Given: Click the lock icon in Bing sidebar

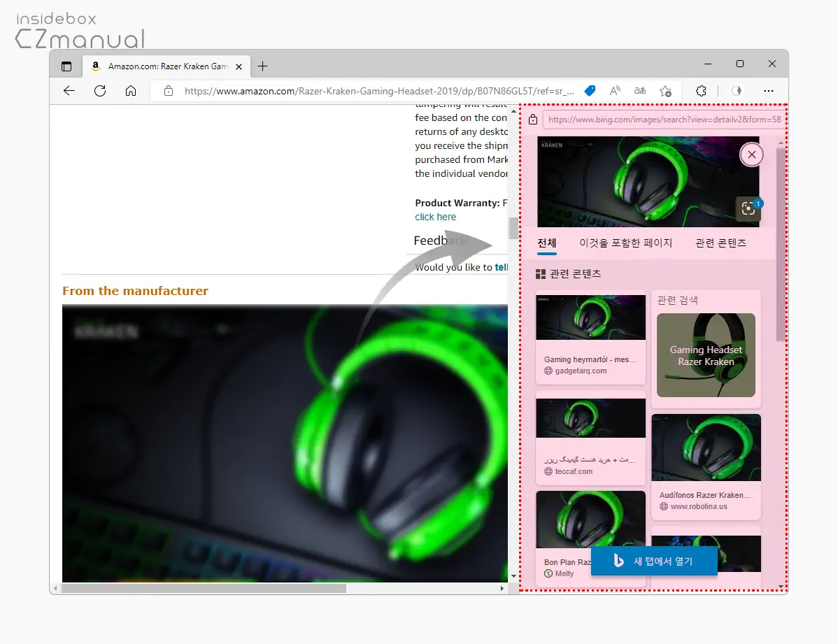Looking at the screenshot, I should click(533, 119).
